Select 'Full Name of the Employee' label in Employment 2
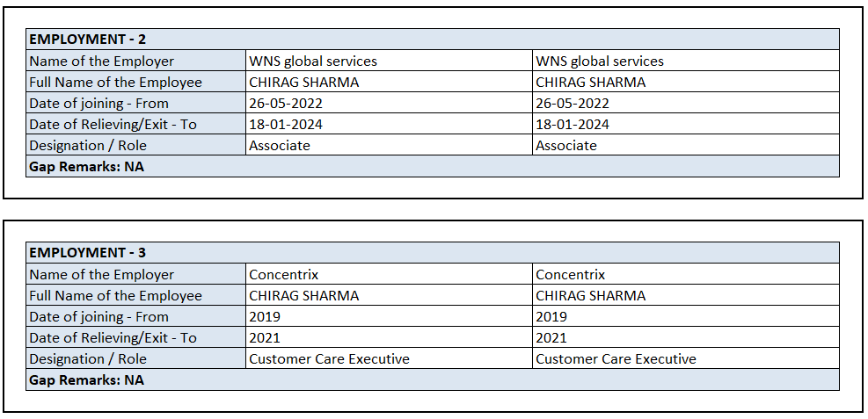The height and width of the screenshot is (419, 868). (116, 83)
